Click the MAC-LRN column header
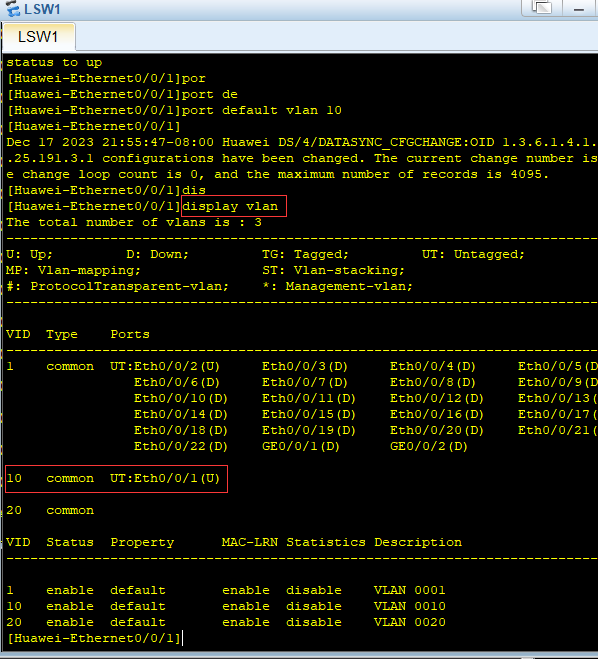Screen dimensions: 598x659 (250, 542)
